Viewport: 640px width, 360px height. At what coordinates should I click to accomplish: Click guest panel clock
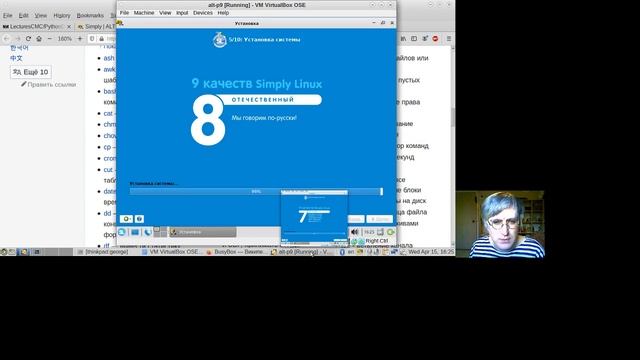click(369, 232)
